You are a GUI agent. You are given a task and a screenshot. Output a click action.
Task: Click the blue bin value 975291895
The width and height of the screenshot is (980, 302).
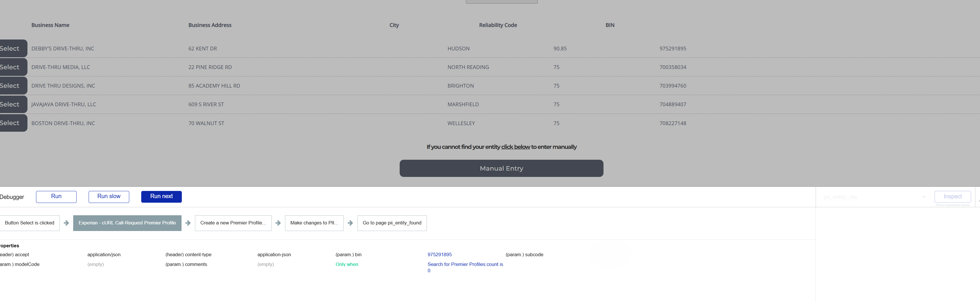[x=439, y=254]
